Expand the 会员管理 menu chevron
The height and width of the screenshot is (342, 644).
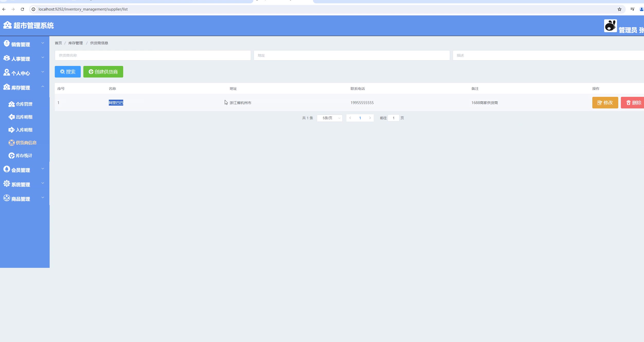43,169
